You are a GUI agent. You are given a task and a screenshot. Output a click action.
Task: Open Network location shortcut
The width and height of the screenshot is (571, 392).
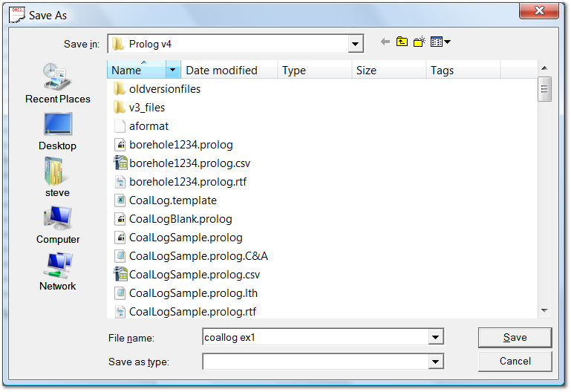click(x=57, y=270)
